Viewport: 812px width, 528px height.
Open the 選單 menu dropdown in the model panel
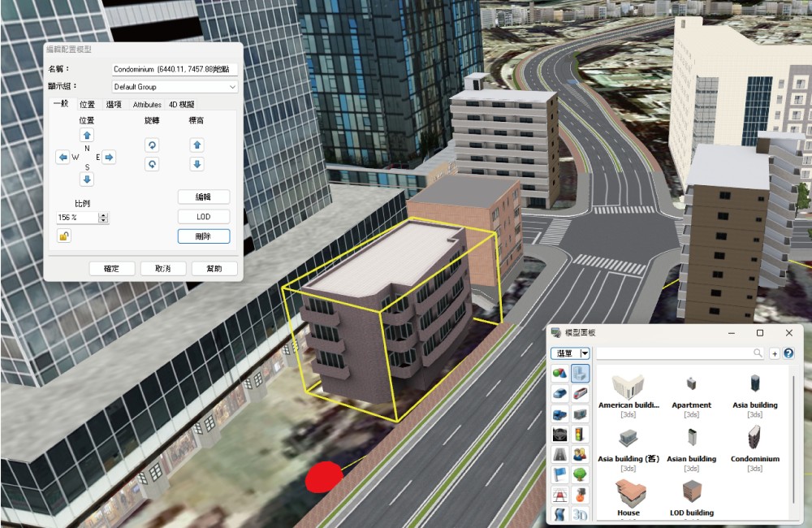pos(584,353)
